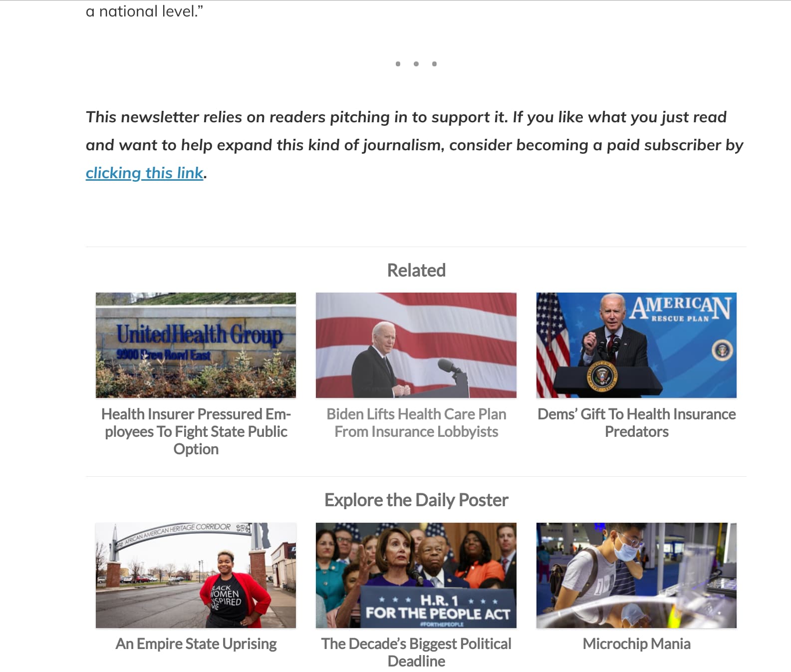Open the masked man microchip thumbnail

[x=636, y=575]
